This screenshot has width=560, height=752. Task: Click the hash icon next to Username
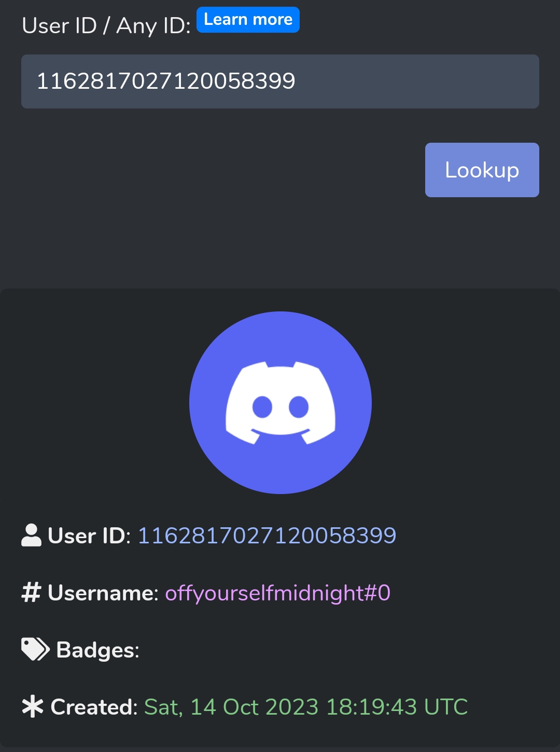(x=31, y=592)
